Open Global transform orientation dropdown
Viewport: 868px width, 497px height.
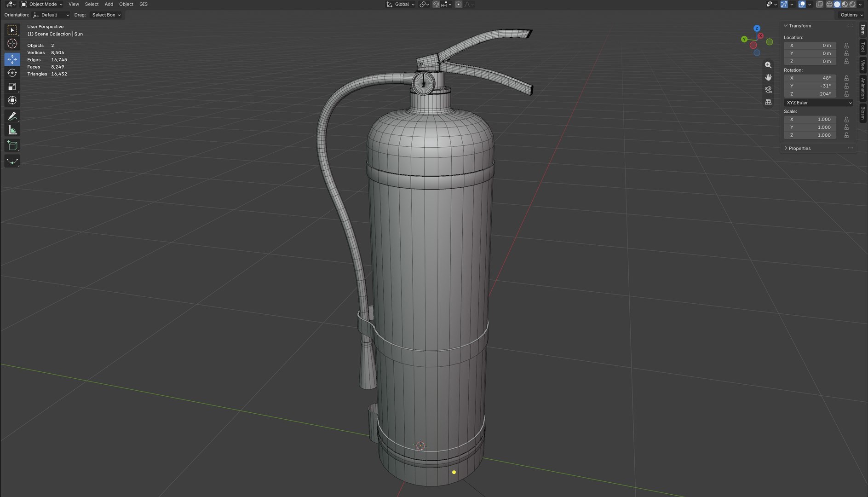pyautogui.click(x=400, y=4)
